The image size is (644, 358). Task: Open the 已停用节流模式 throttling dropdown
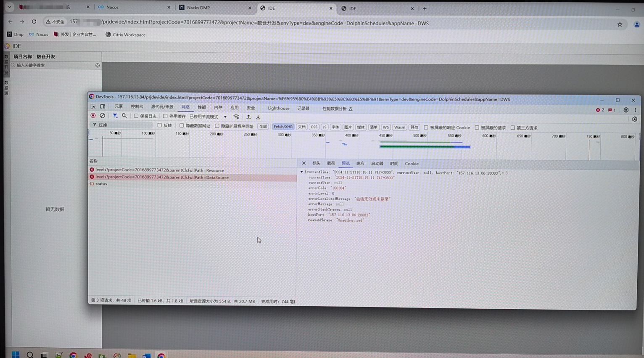(208, 117)
